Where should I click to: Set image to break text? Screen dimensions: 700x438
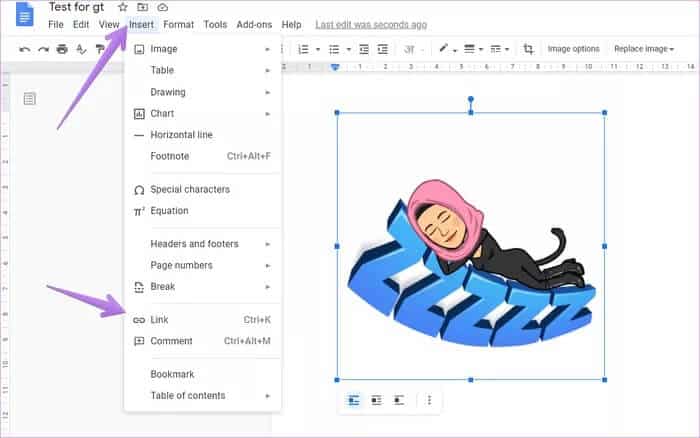pyautogui.click(x=399, y=400)
